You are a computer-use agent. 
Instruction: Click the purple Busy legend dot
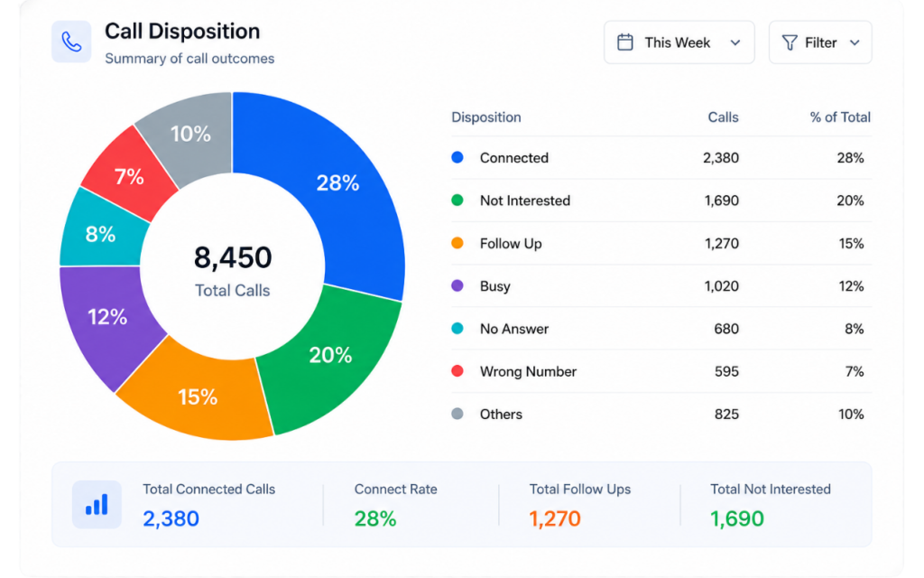(457, 286)
